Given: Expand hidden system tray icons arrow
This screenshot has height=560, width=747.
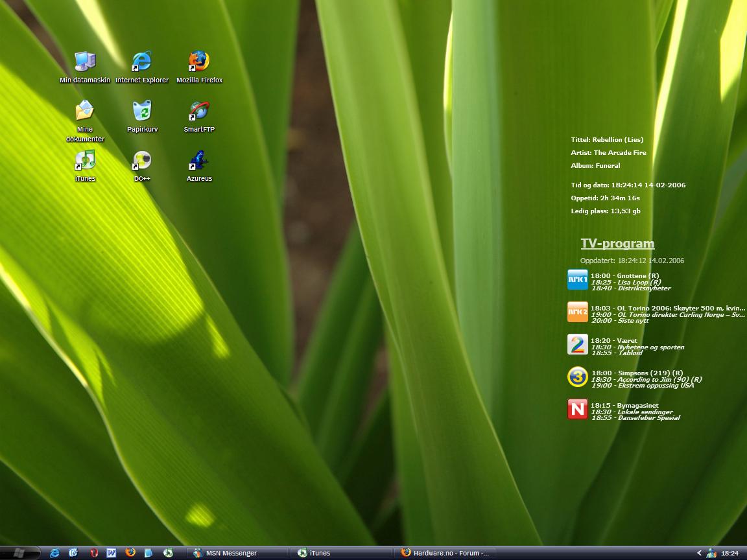Looking at the screenshot, I should (699, 553).
